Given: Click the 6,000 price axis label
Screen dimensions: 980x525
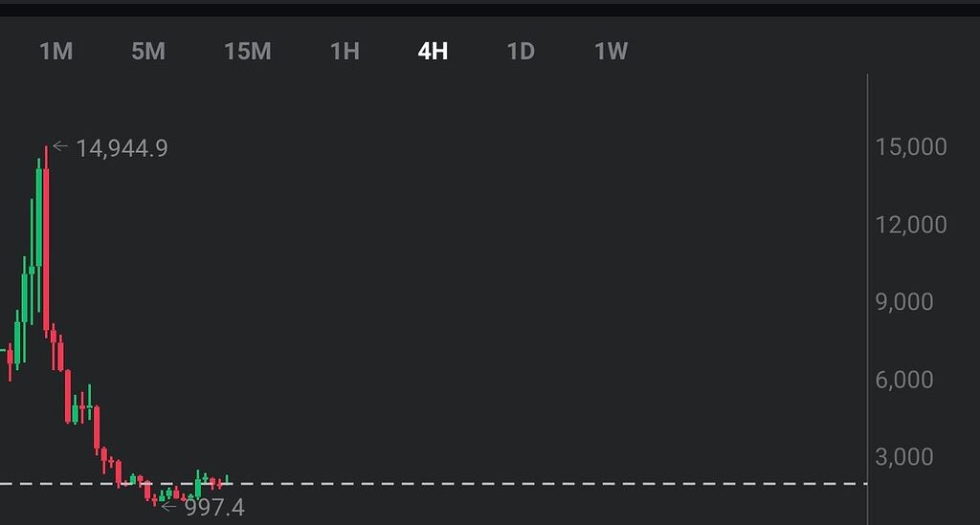Looking at the screenshot, I should (904, 380).
